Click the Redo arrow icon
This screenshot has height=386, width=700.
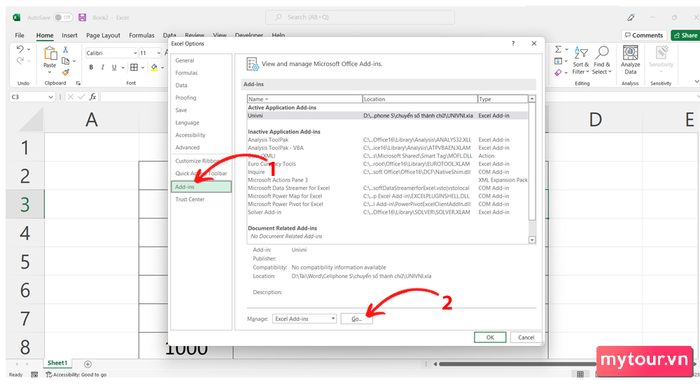click(20, 61)
